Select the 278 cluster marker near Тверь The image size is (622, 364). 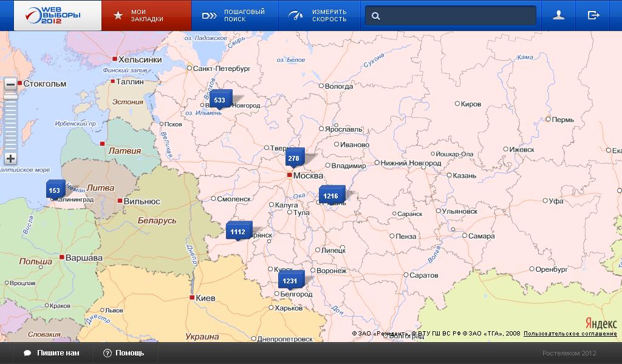[293, 158]
